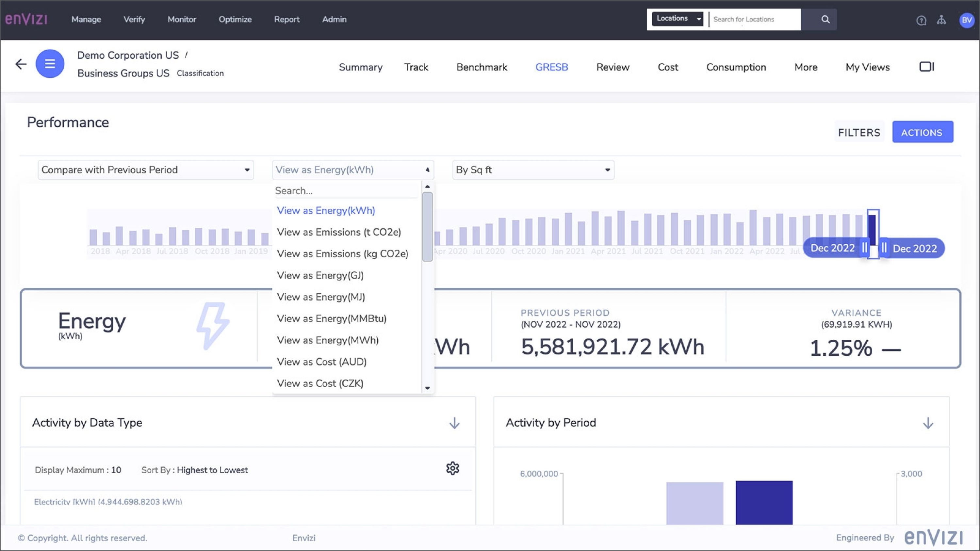
Task: Switch to the Track tab
Action: point(416,67)
